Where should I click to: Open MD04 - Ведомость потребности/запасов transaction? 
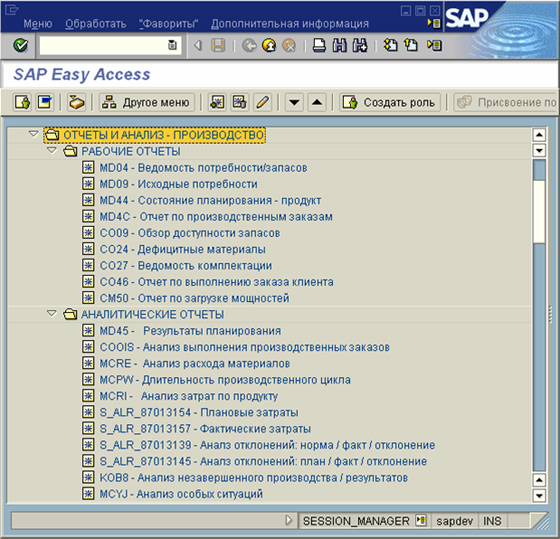[x=203, y=168]
